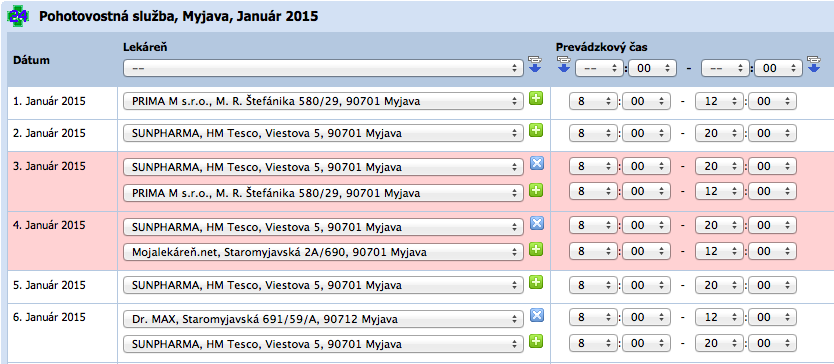The image size is (834, 364).
Task: Add pharmacy with green plus on 1. Január
Action: pos(536,98)
